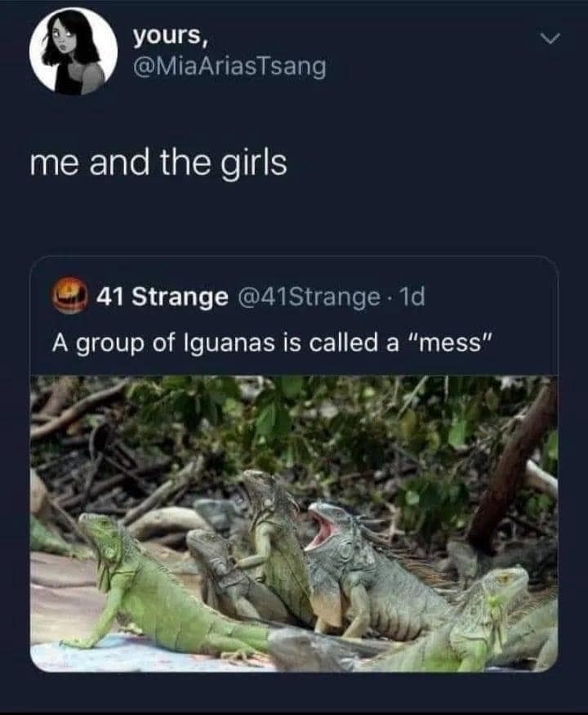Viewport: 588px width, 715px height.
Task: Open the @MiaAriasTsang handle link
Action: tap(229, 66)
